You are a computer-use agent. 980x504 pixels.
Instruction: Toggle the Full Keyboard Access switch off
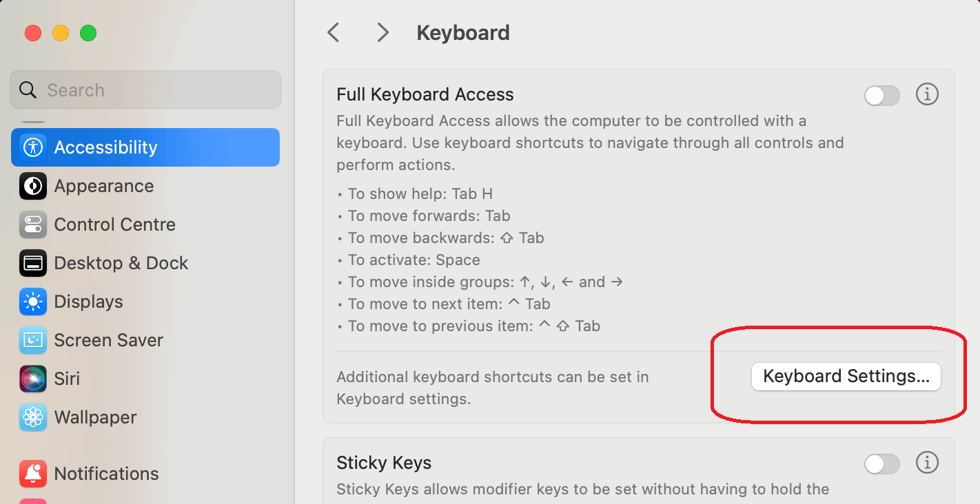coord(882,96)
